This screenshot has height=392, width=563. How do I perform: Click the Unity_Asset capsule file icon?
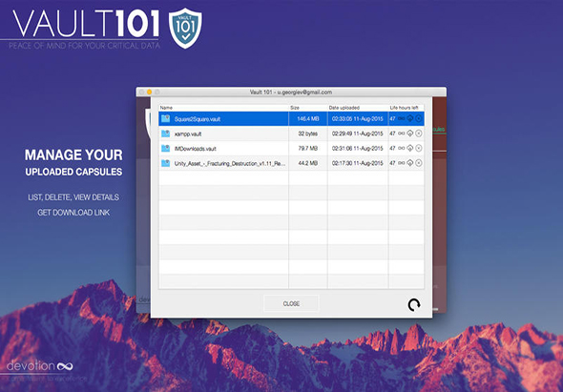point(165,162)
